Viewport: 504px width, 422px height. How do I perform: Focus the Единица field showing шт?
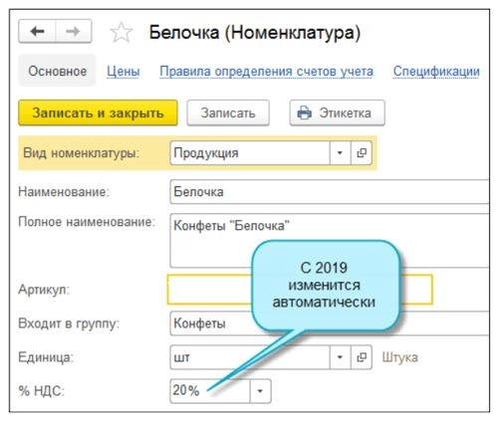[x=250, y=357]
